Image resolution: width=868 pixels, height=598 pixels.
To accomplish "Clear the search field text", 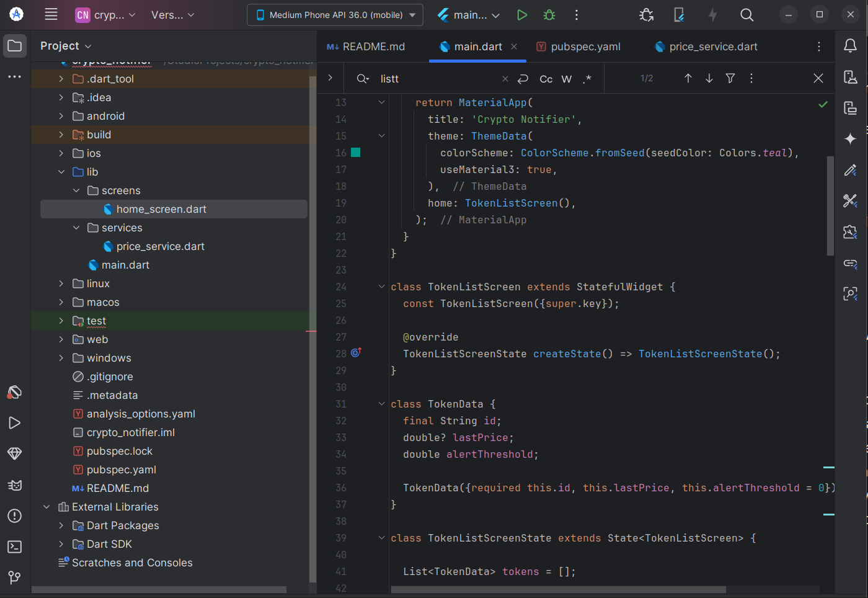I will [x=505, y=79].
